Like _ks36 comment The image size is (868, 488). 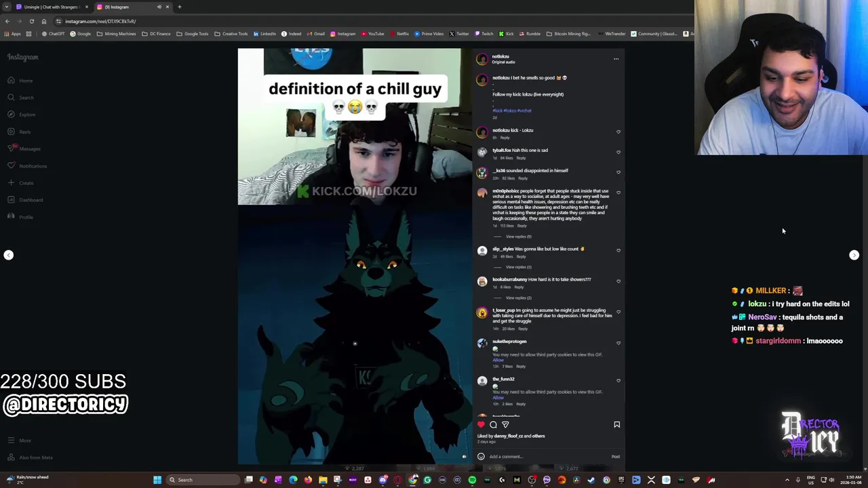click(618, 172)
